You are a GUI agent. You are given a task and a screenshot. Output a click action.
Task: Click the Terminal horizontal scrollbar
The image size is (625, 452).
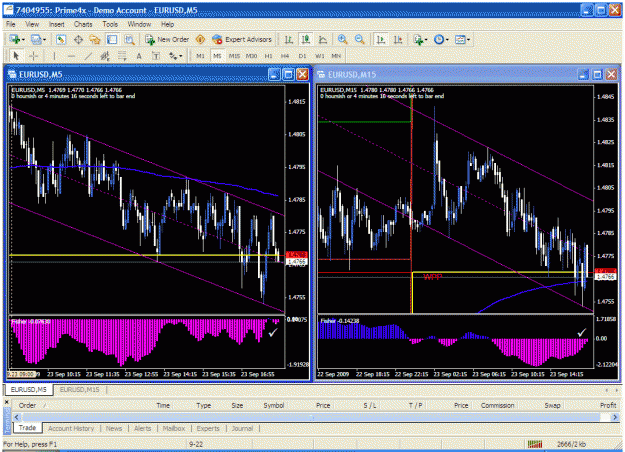click(x=312, y=417)
